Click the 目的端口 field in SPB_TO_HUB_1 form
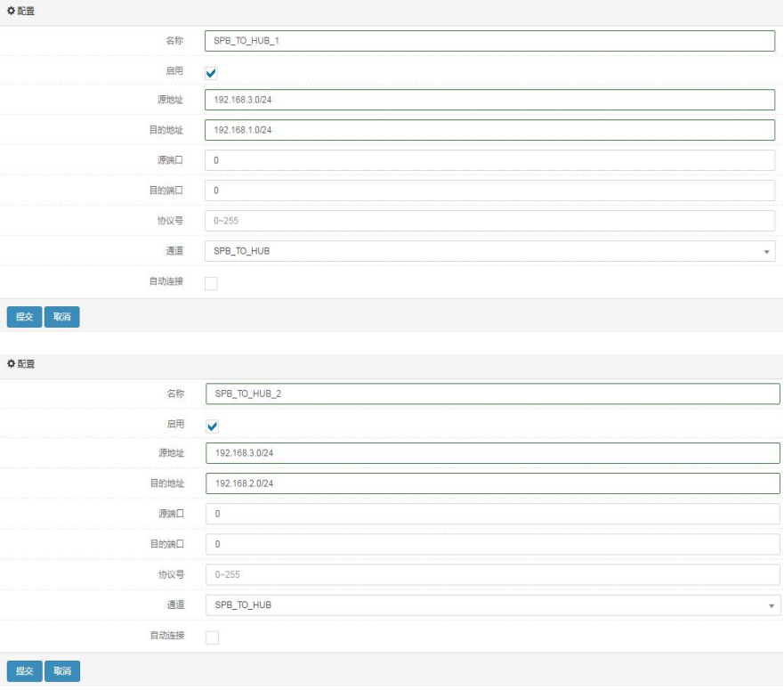The height and width of the screenshot is (690, 784). click(489, 191)
